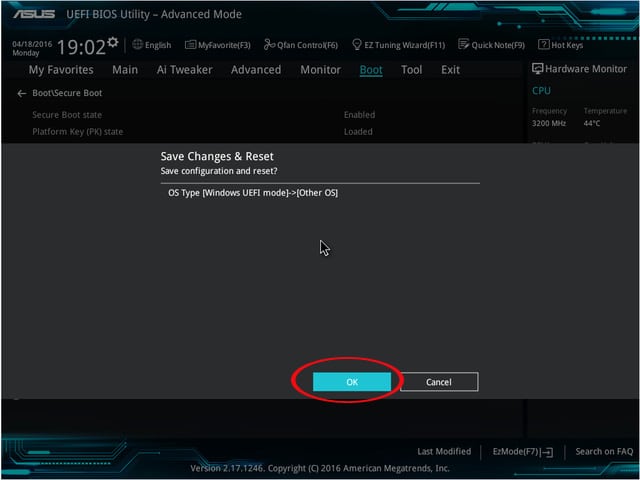The height and width of the screenshot is (480, 640).
Task: Click the Qfan fan icon
Action: coord(269,44)
